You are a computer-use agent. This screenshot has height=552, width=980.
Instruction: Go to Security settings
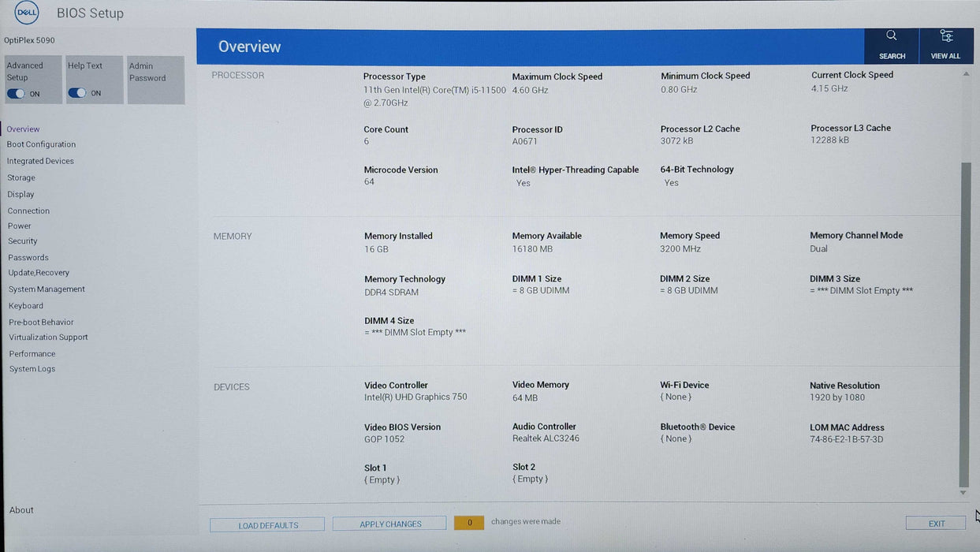(x=22, y=241)
